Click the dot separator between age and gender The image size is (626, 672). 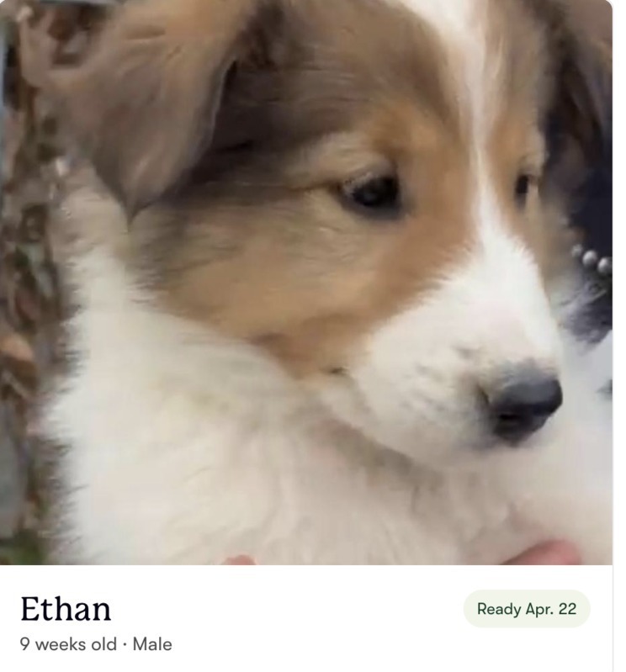tap(125, 644)
